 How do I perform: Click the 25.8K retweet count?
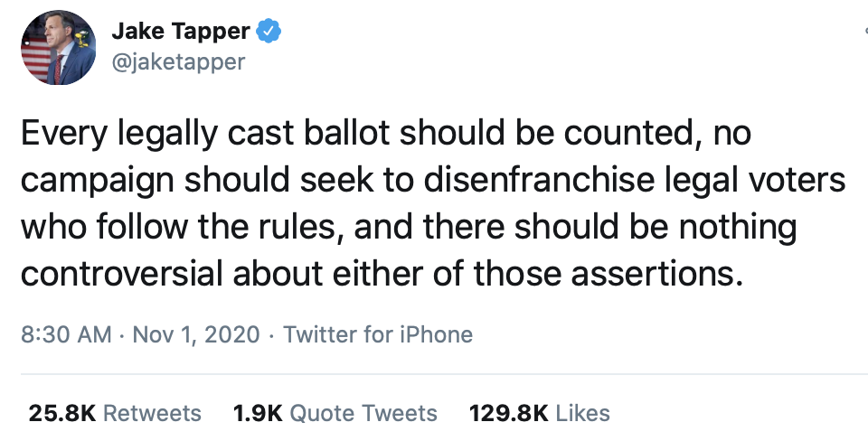62,413
